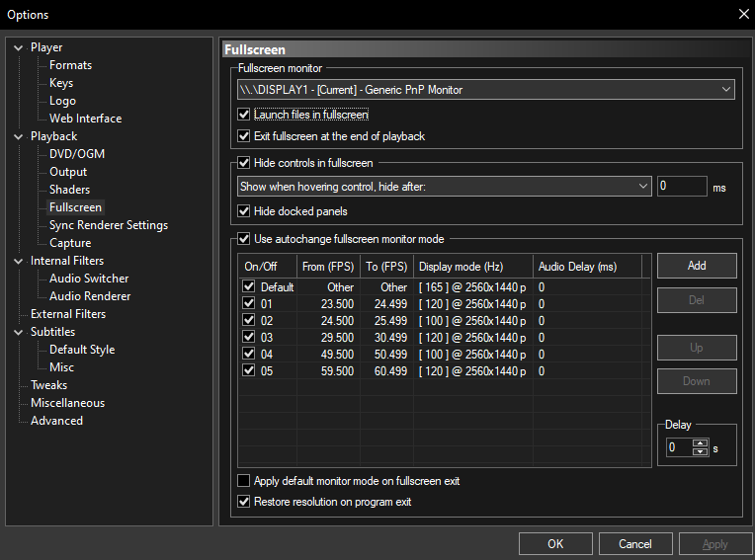Toggle Launch files in fullscreen checkbox
Viewport: 755px width, 560px height.
[x=245, y=115]
